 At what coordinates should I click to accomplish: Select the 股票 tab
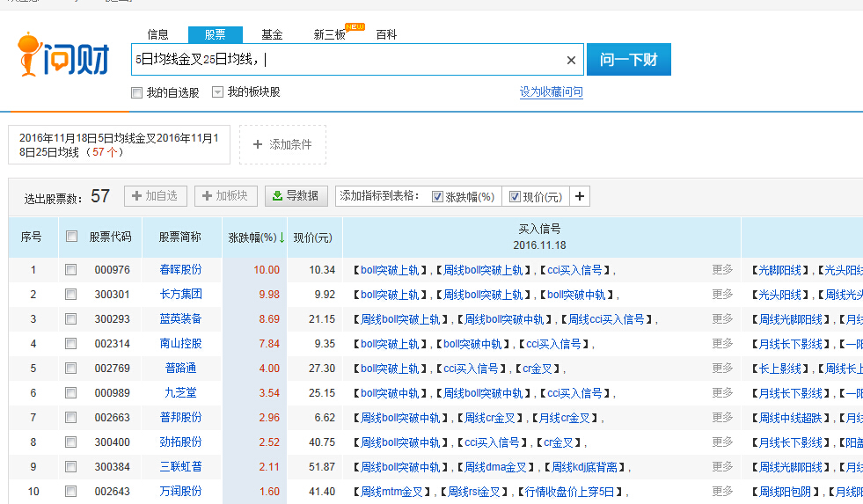coord(216,34)
